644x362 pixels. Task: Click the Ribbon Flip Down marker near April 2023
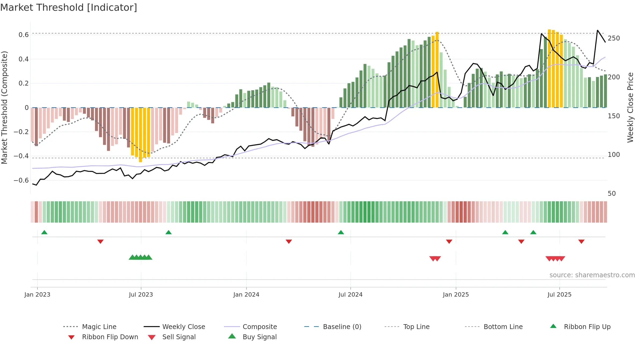pyautogui.click(x=100, y=241)
